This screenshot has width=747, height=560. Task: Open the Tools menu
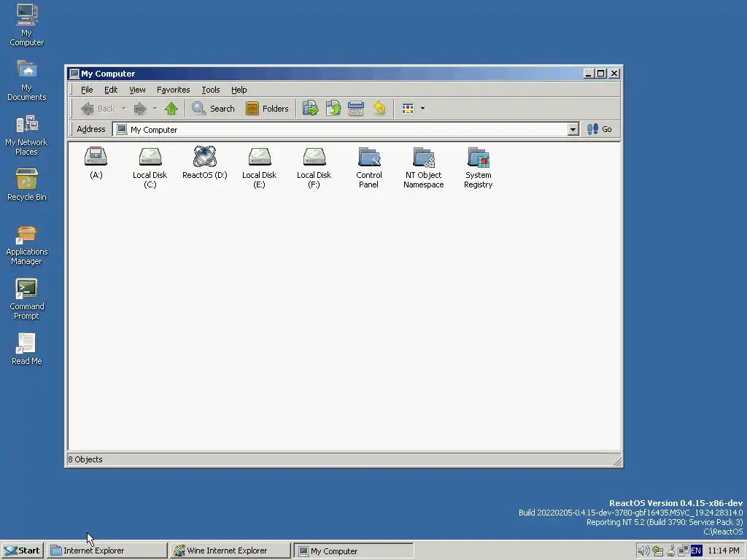tap(211, 90)
